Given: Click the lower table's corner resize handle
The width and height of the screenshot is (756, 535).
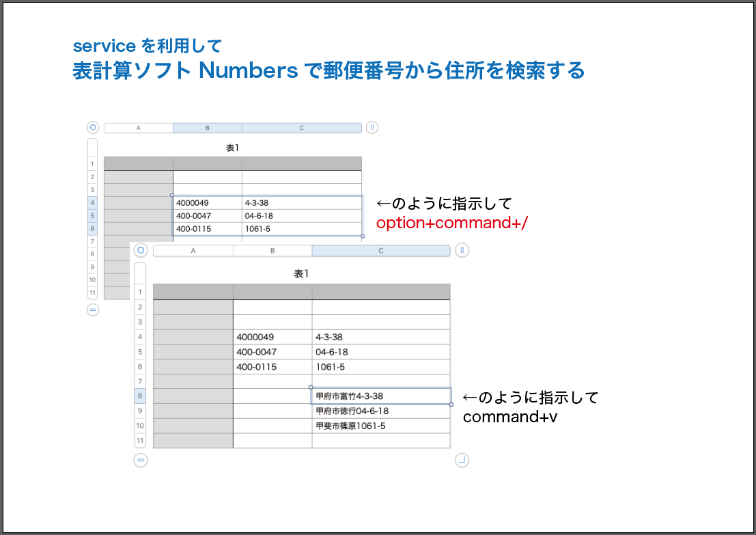Looking at the screenshot, I should (x=462, y=460).
